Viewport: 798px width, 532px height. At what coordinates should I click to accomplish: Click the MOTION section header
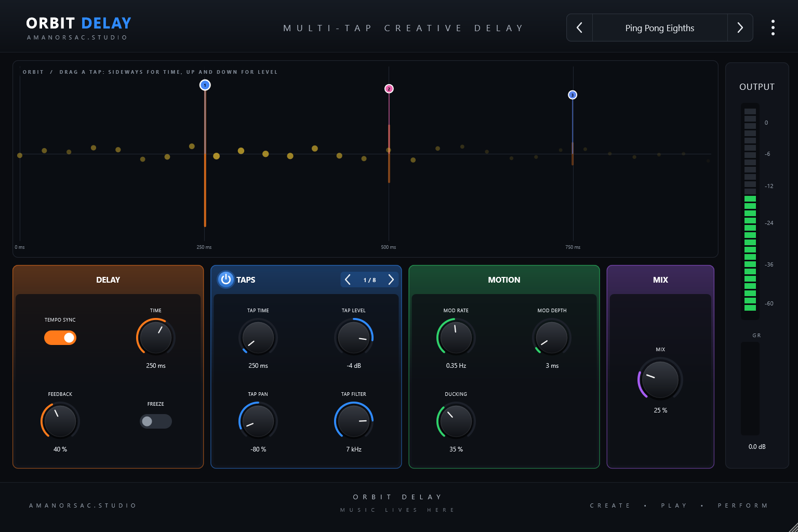(504, 280)
